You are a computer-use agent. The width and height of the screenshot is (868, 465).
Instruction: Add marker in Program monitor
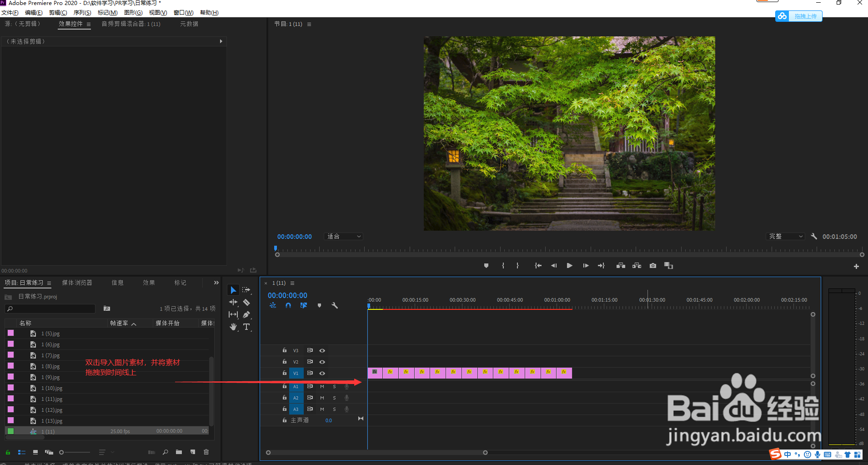[486, 266]
